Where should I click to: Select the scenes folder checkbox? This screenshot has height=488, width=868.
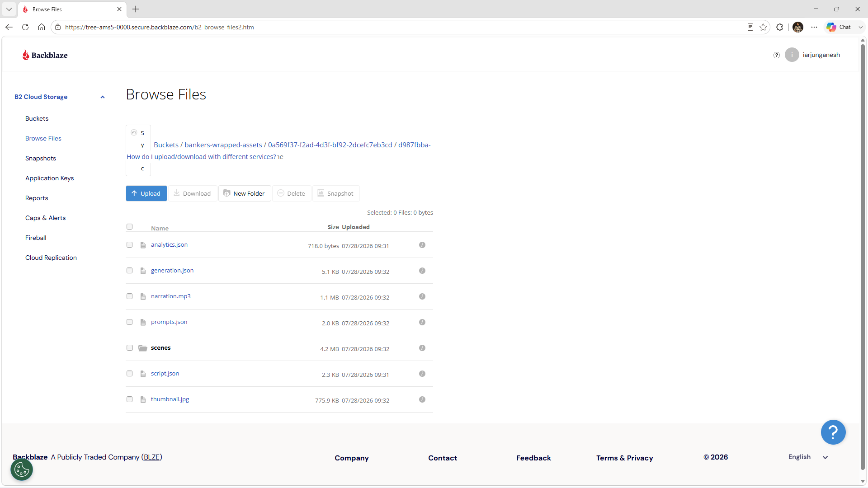pyautogui.click(x=130, y=348)
